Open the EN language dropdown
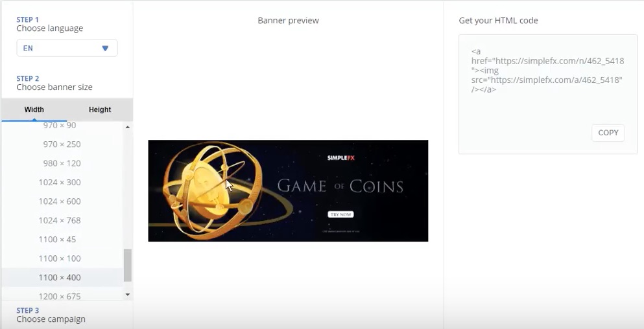Screen dimensions: 644x329 [67, 48]
